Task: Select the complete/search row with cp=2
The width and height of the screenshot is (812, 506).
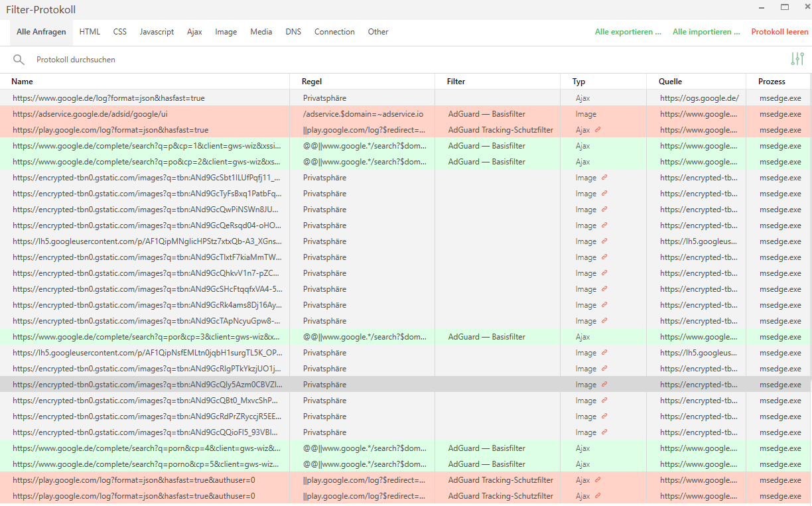Action: (406, 162)
